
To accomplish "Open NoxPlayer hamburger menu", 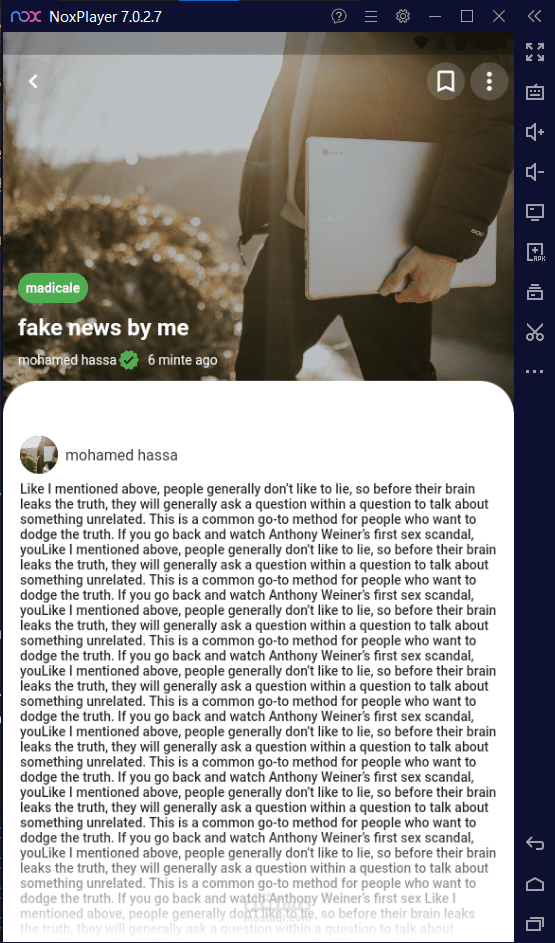I will pos(371,16).
